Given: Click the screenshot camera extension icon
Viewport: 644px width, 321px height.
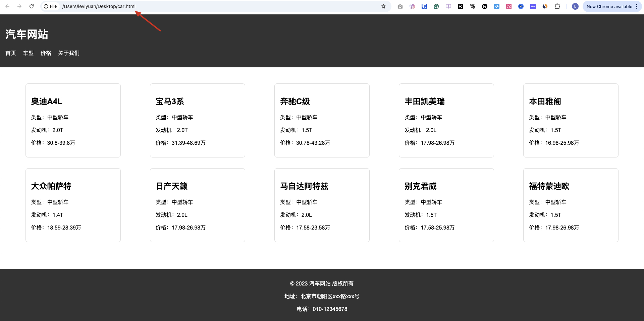Looking at the screenshot, I should 400,6.
